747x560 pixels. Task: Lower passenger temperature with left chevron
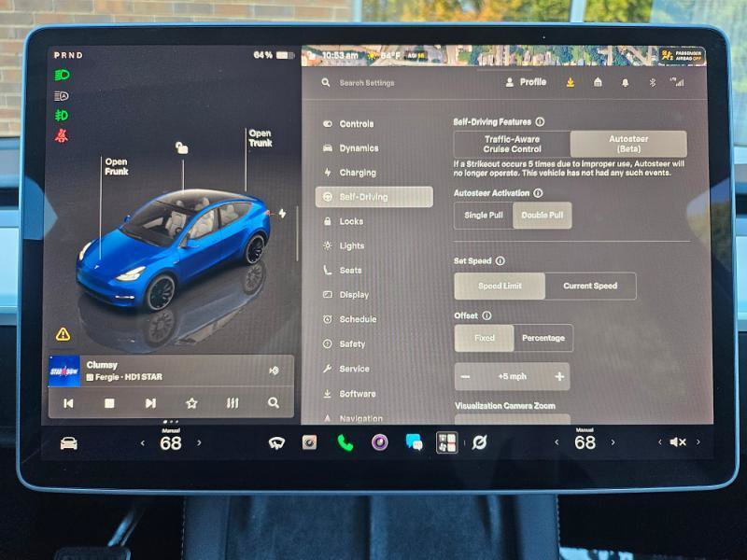[x=557, y=442]
